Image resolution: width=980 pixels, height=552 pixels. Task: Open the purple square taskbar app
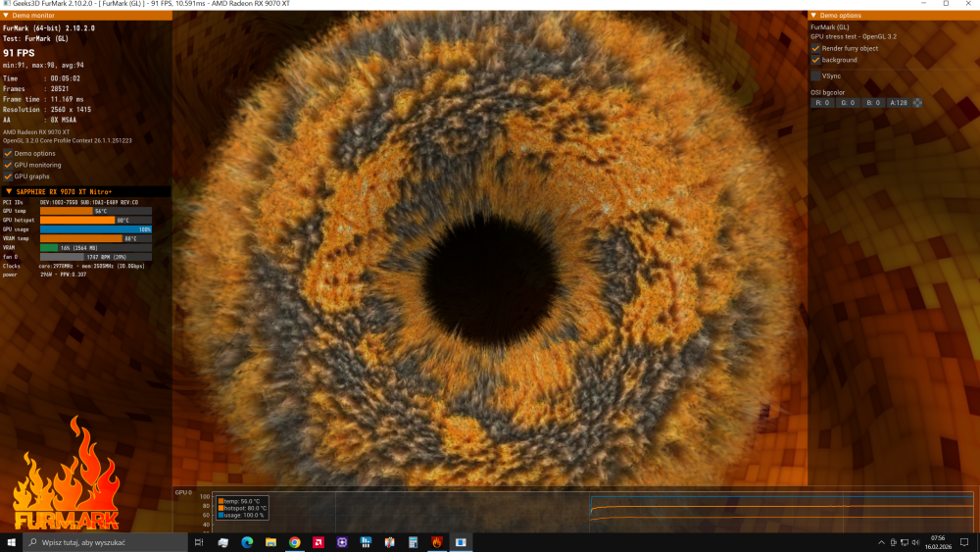click(342, 542)
